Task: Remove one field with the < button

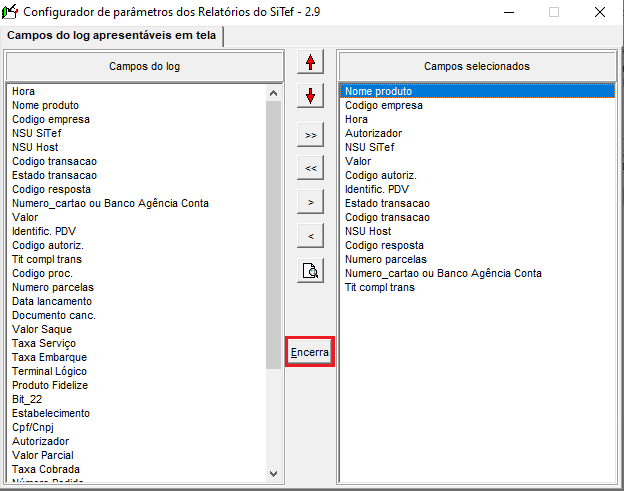Action: coord(310,236)
